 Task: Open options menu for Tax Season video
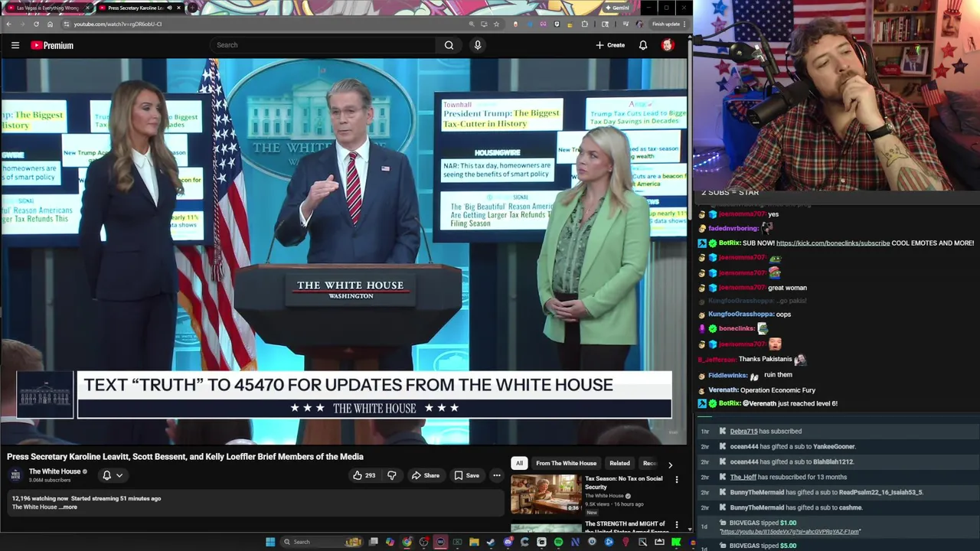tap(676, 480)
